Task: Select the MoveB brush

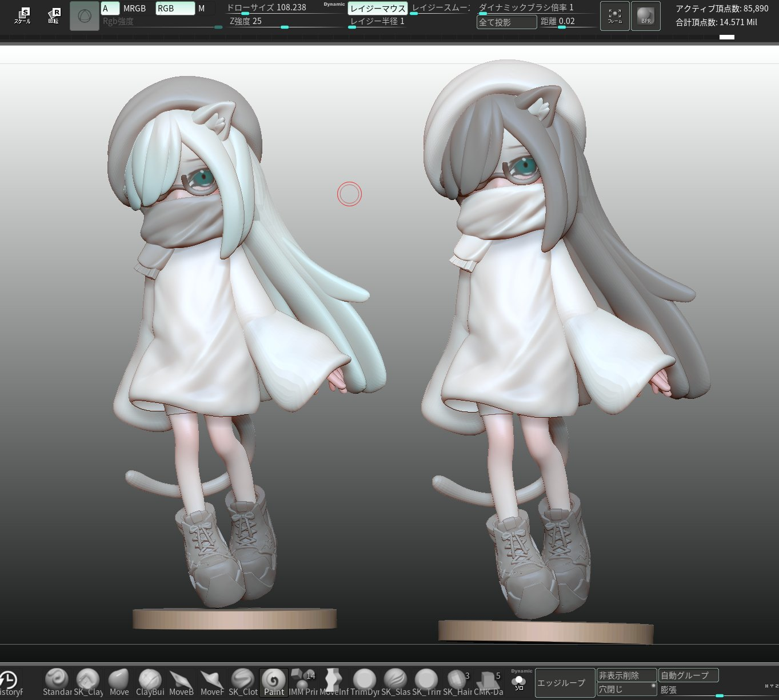Action: pyautogui.click(x=181, y=682)
